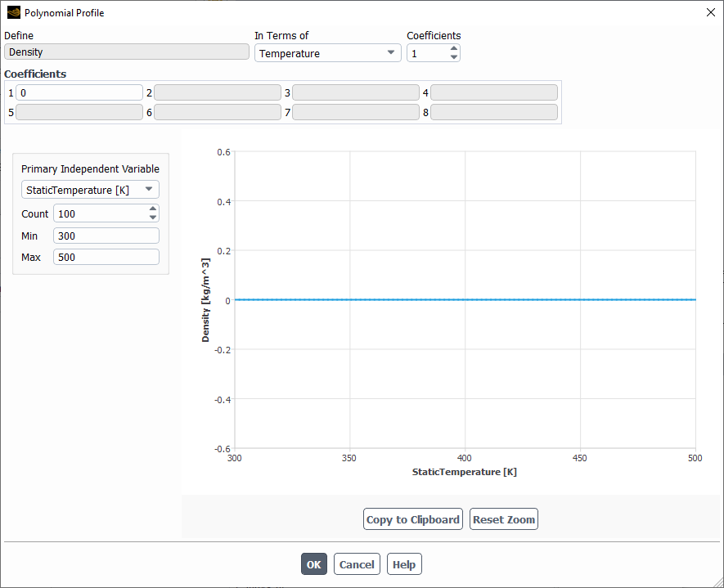
Task: Click Reset Zoom button
Action: point(504,519)
